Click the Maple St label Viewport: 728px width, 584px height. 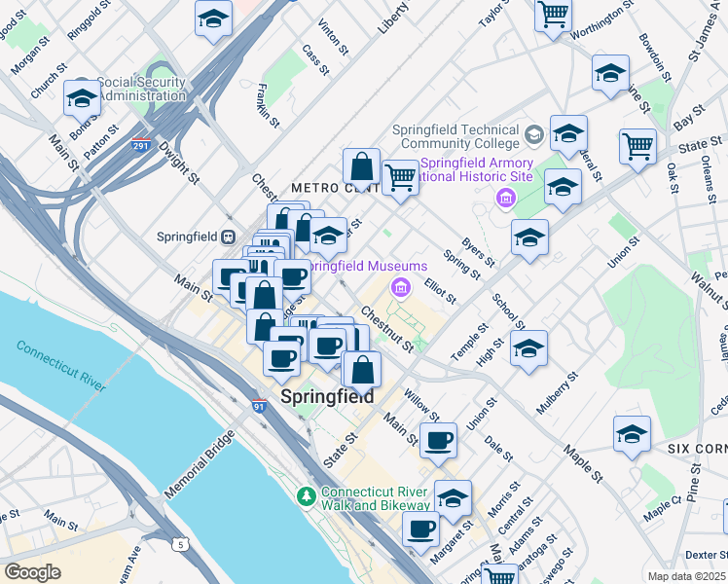pos(584,463)
